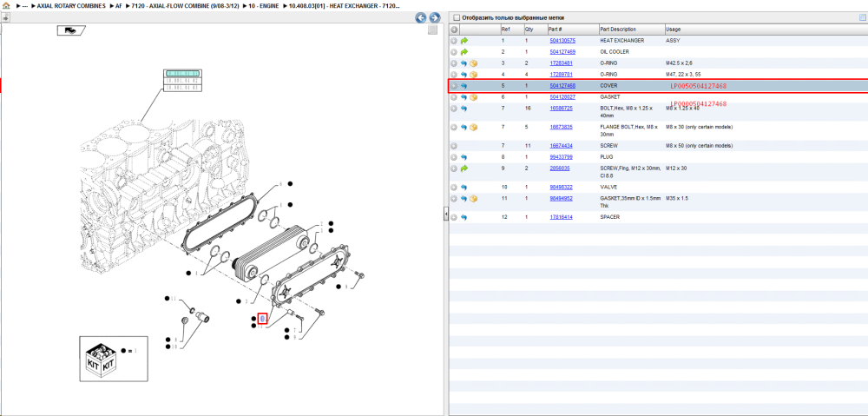
Task: Open the AF breadcrumb level
Action: tap(118, 5)
